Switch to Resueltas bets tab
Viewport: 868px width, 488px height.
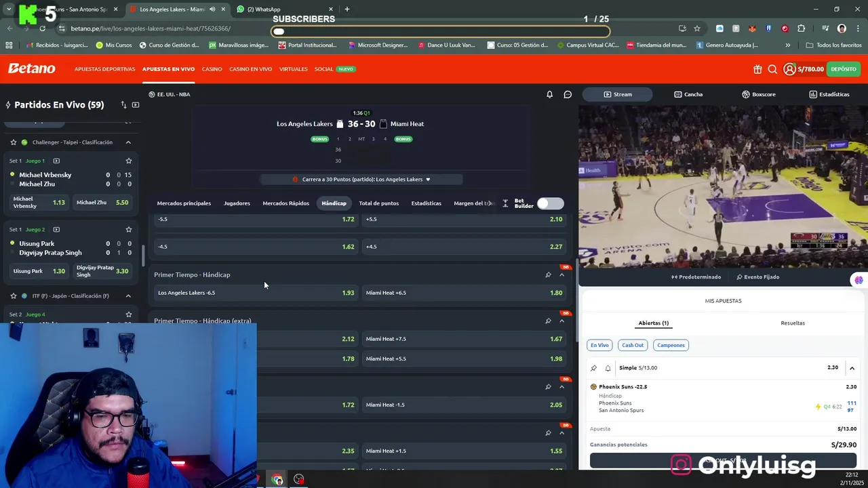(793, 323)
